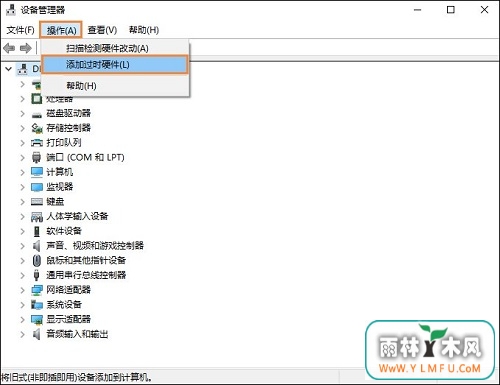Click the 音频输入和输出 audio icon
Screen dimensions: 500x385
tap(36, 334)
